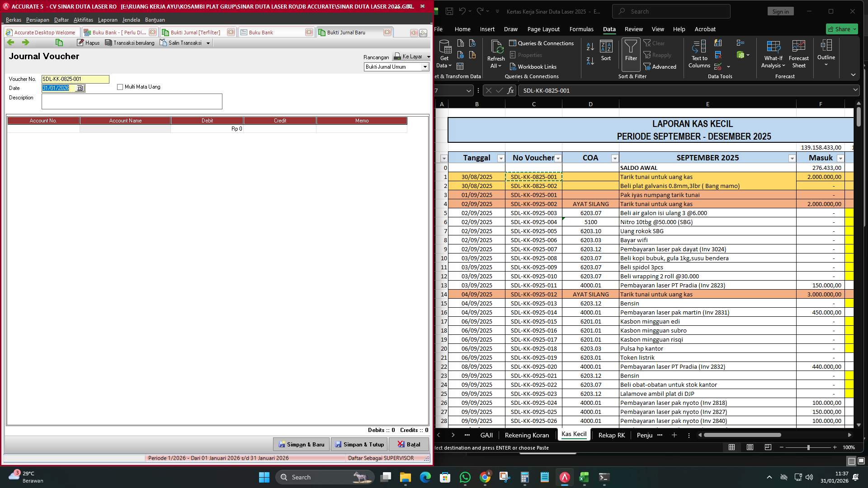Click the Remove Duplicates icon
Screen dimensions: 868x488
click(718, 54)
